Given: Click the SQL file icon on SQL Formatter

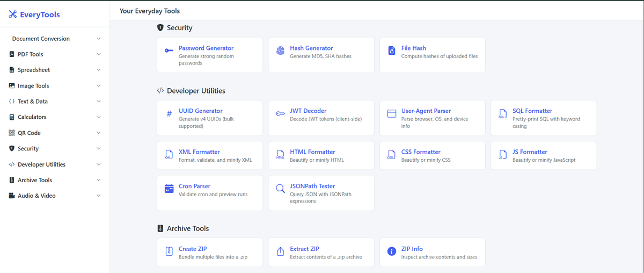Looking at the screenshot, I should pos(502,113).
